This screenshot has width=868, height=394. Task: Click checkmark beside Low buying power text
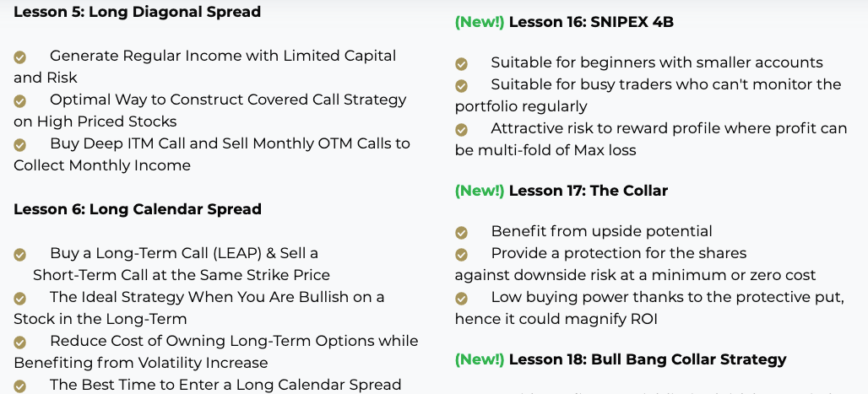[461, 299]
